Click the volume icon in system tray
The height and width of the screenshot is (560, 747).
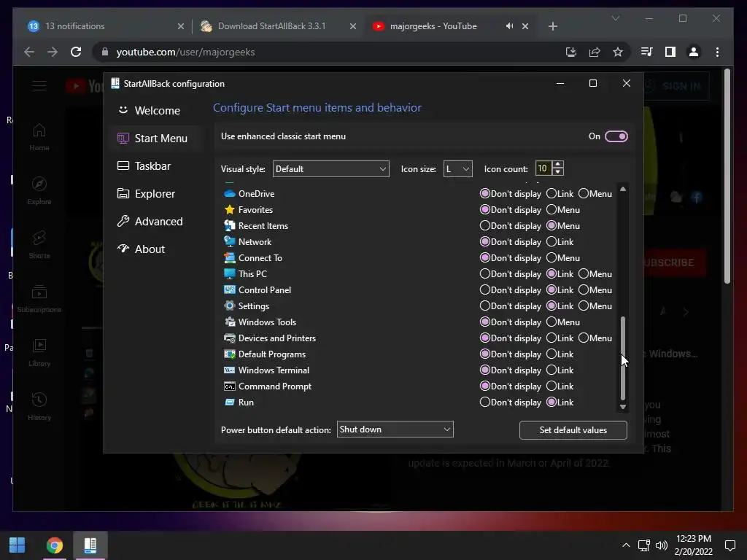click(661, 545)
